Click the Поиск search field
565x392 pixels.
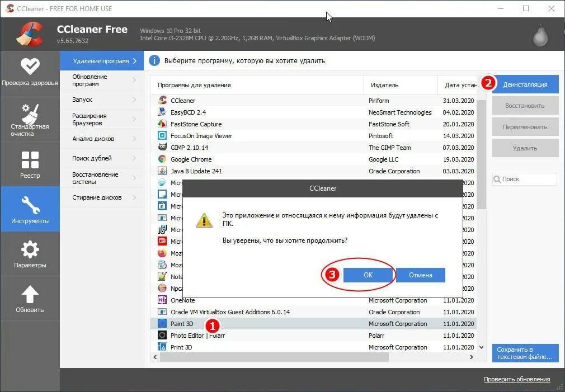coord(525,179)
